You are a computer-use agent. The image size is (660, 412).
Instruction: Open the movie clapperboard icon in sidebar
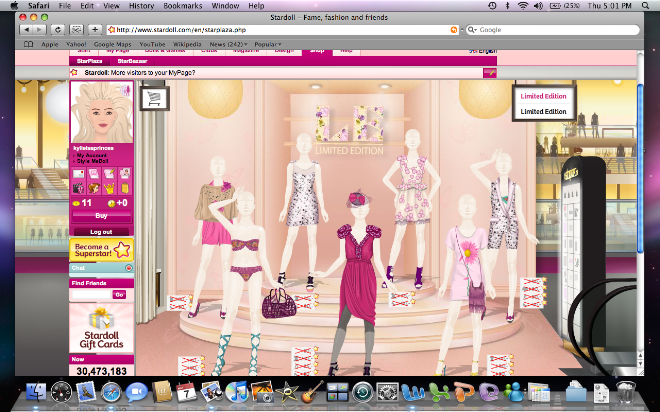click(78, 188)
